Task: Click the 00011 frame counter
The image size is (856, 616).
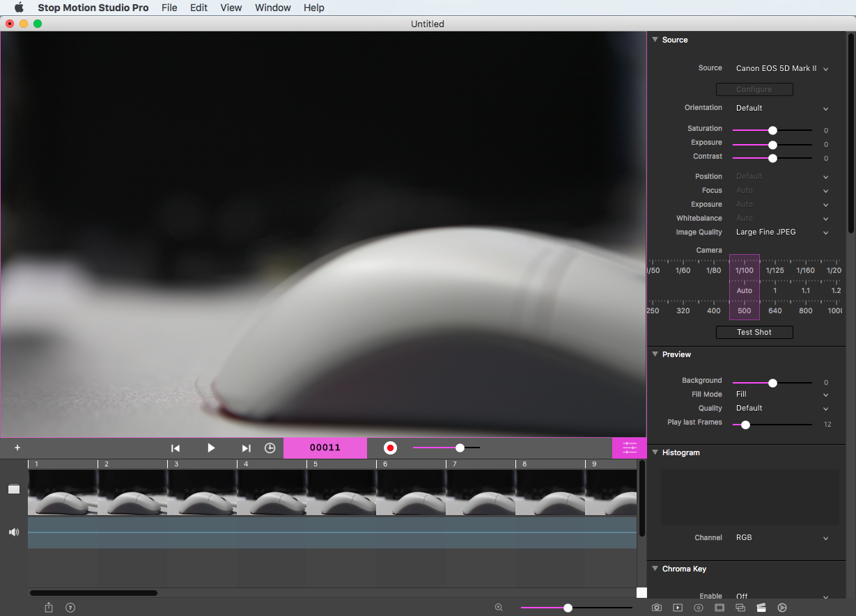Action: point(325,448)
